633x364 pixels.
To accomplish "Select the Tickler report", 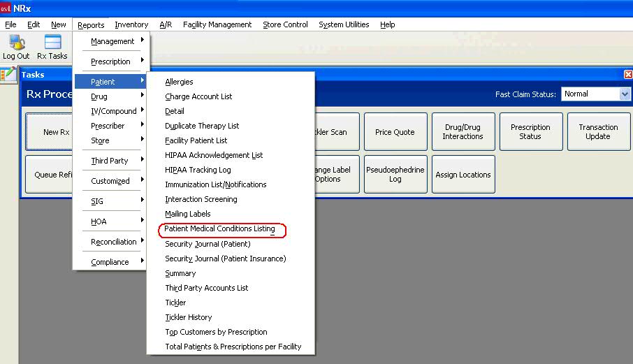I will pos(231,303).
